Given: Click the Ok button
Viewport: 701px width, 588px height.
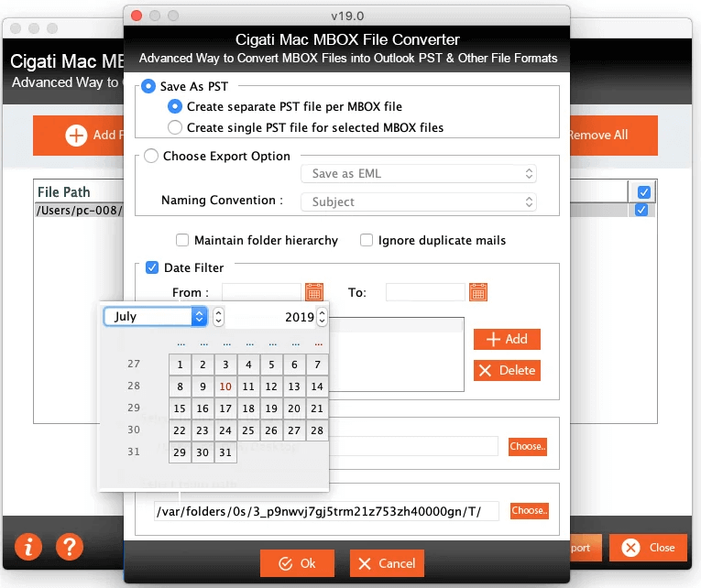Looking at the screenshot, I should click(x=297, y=563).
